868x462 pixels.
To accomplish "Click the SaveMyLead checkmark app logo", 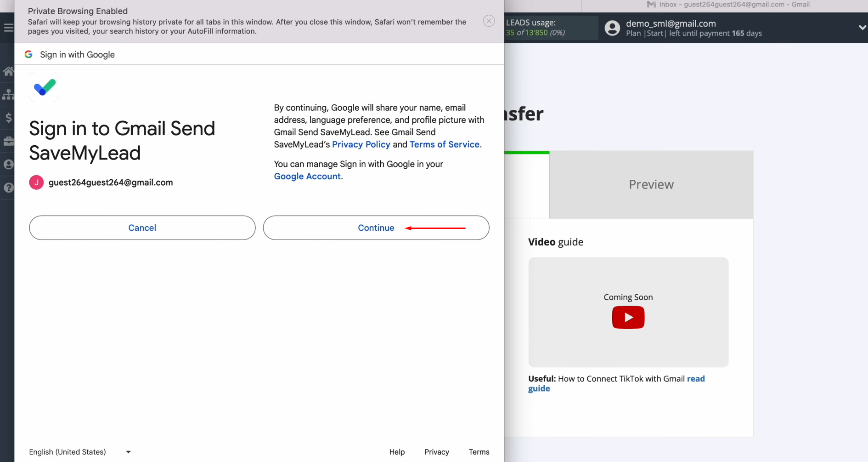I will click(44, 87).
